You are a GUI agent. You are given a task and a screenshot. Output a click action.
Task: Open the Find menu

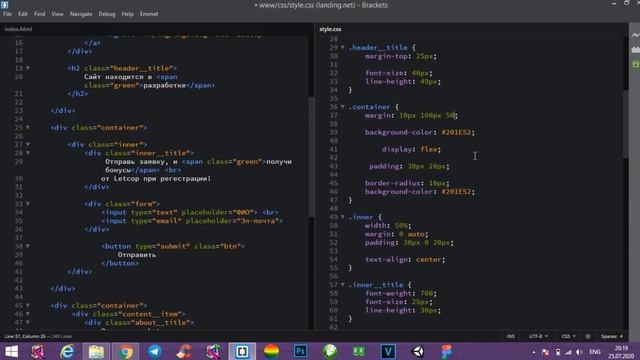(x=40, y=14)
